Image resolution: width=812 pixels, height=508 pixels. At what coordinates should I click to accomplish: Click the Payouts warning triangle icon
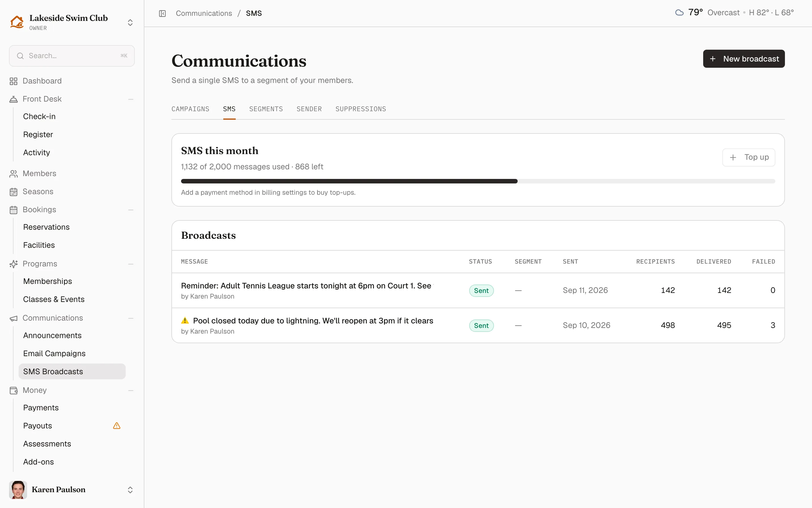[117, 426]
